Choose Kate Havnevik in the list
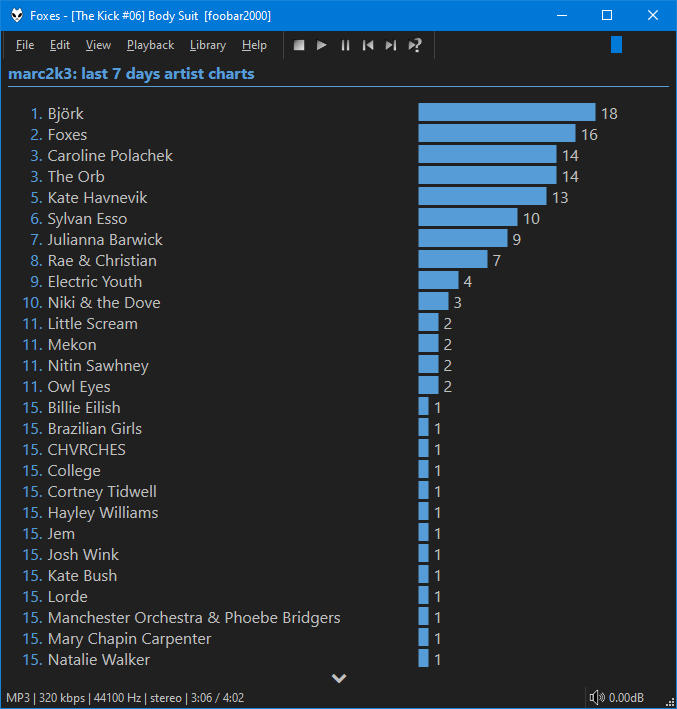This screenshot has height=709, width=677. (97, 198)
